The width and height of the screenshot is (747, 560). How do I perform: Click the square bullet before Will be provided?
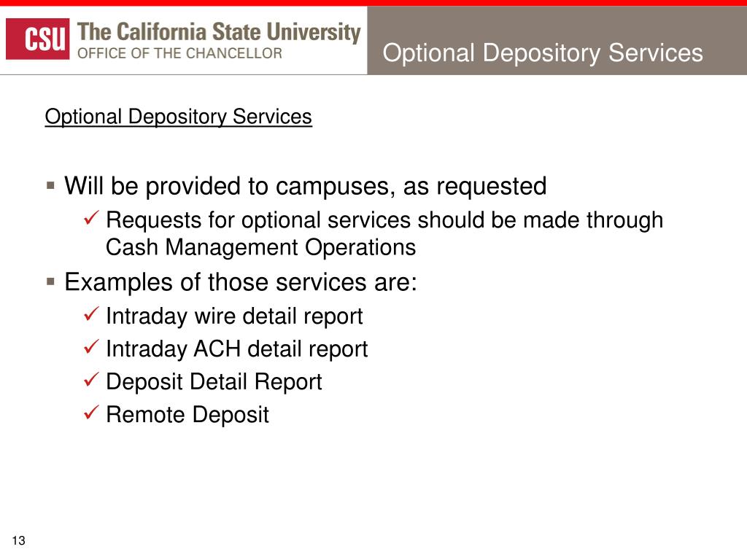pyautogui.click(x=50, y=185)
